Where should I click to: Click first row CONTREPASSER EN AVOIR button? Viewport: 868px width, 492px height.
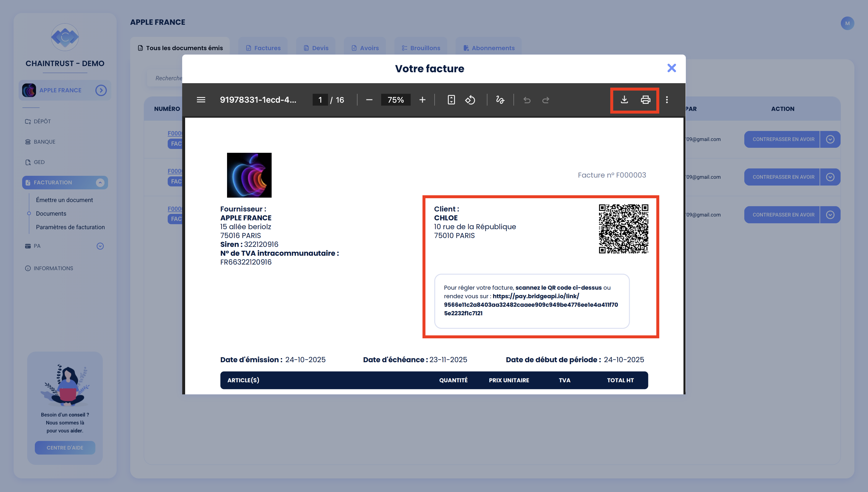782,139
